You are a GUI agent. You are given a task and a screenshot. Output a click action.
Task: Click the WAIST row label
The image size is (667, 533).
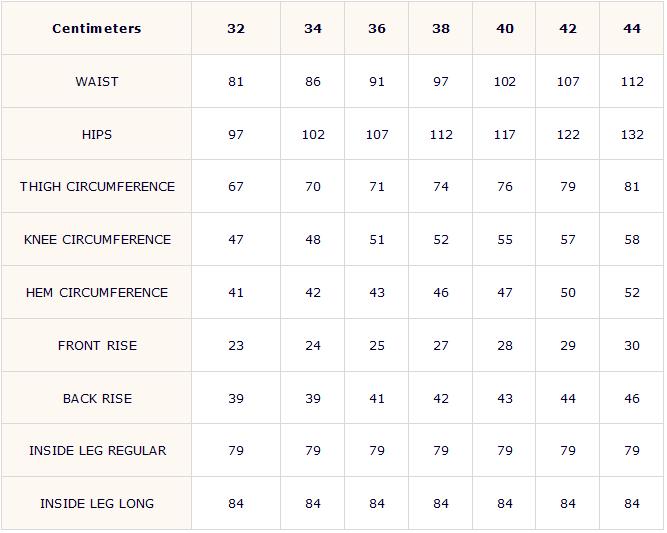coord(97,81)
